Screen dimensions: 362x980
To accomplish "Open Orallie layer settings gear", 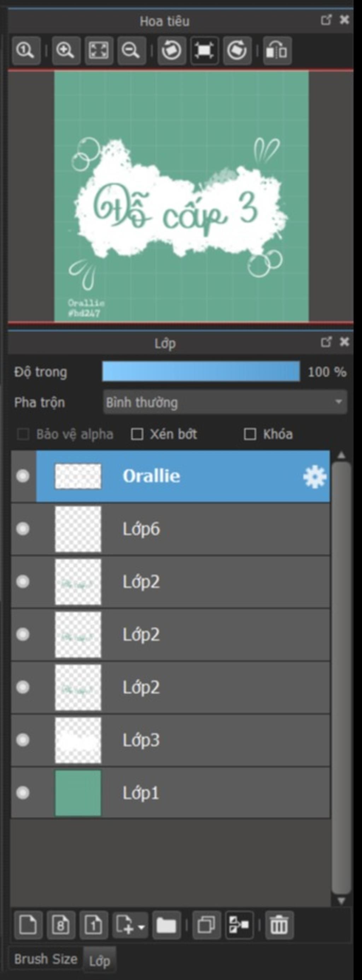I will tap(315, 477).
